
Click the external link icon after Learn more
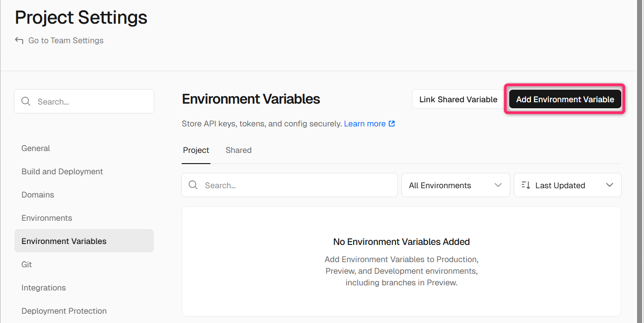tap(392, 124)
